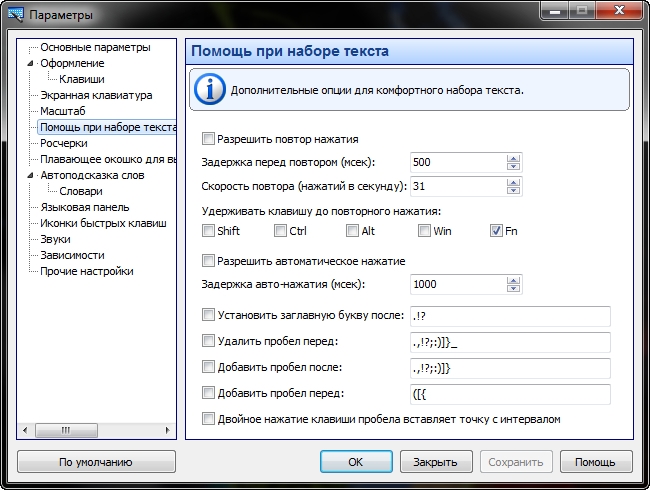Screen dimensions: 650x490
Task: Click the tree's left scroll arrow
Action: pos(26,430)
